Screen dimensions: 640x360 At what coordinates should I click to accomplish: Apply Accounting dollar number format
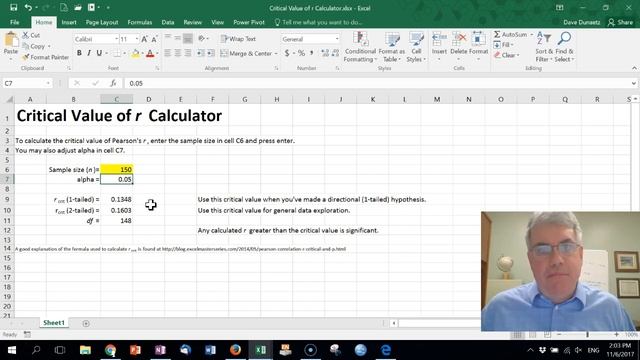(x=287, y=53)
